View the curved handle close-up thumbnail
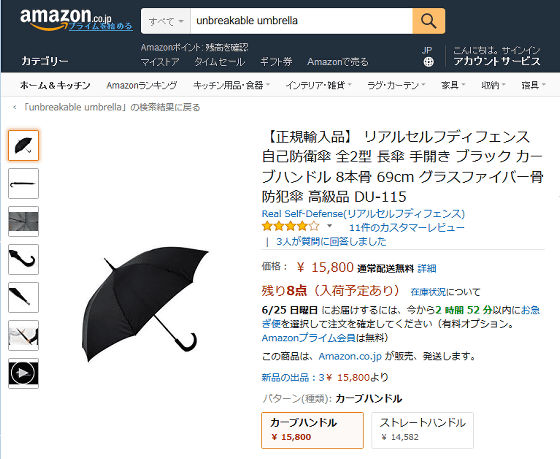 pos(24,259)
